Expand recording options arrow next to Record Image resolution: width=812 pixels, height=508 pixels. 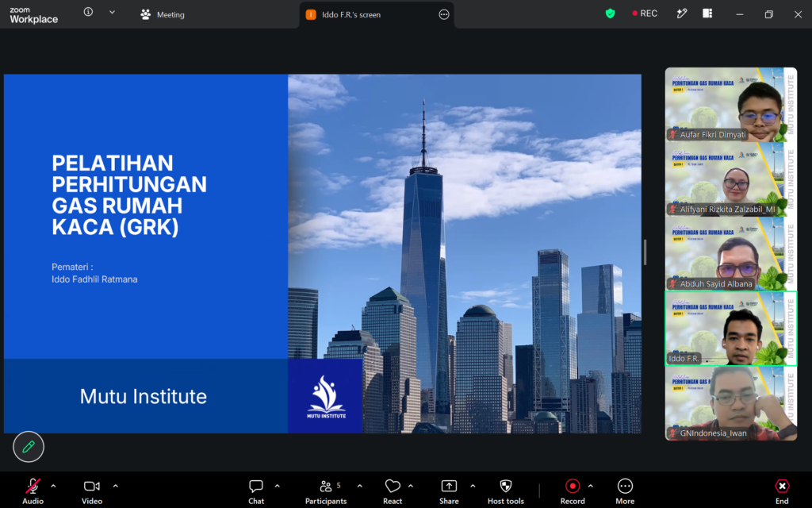590,487
